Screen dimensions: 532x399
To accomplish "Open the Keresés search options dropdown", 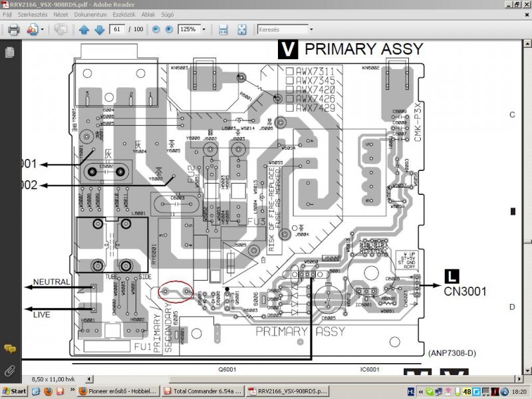I will pyautogui.click(x=311, y=29).
